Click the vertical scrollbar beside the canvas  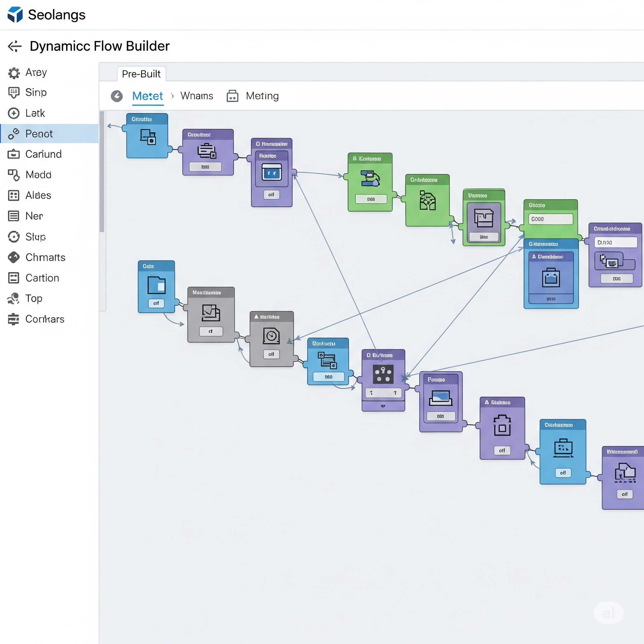click(102, 172)
